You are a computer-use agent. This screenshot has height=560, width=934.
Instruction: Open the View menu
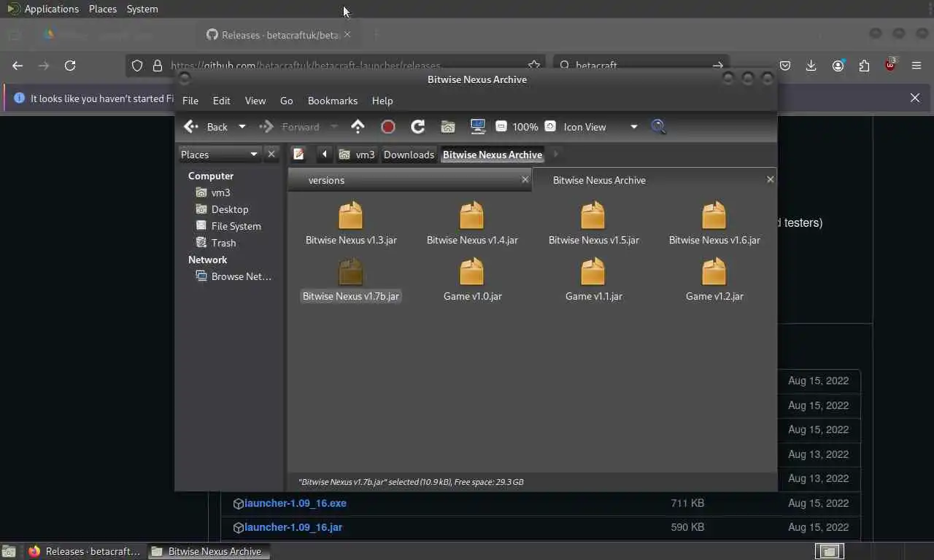tap(255, 101)
